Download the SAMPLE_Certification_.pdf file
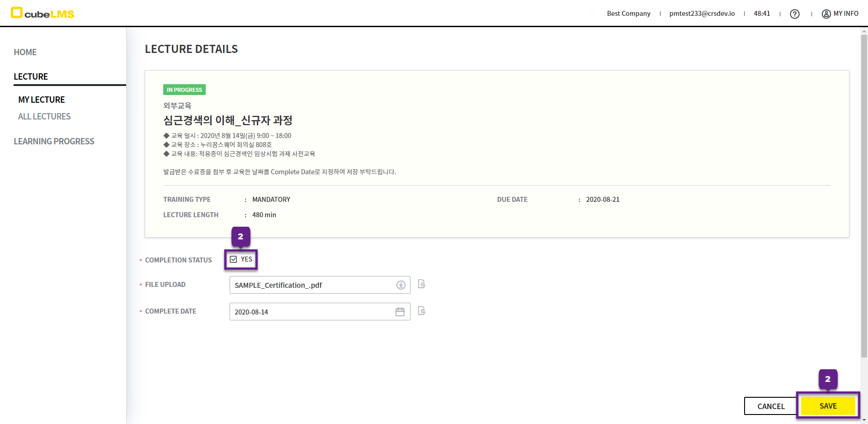 tap(401, 285)
